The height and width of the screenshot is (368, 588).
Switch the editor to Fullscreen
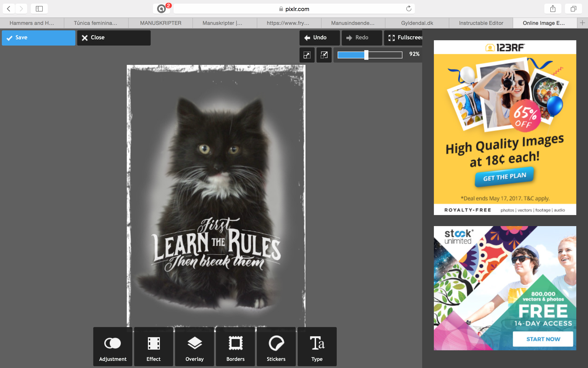[403, 38]
